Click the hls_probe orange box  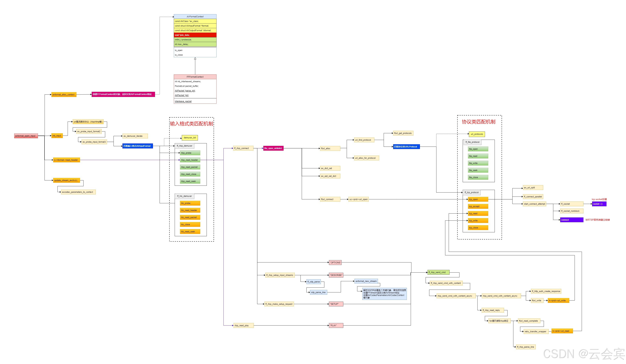(190, 203)
